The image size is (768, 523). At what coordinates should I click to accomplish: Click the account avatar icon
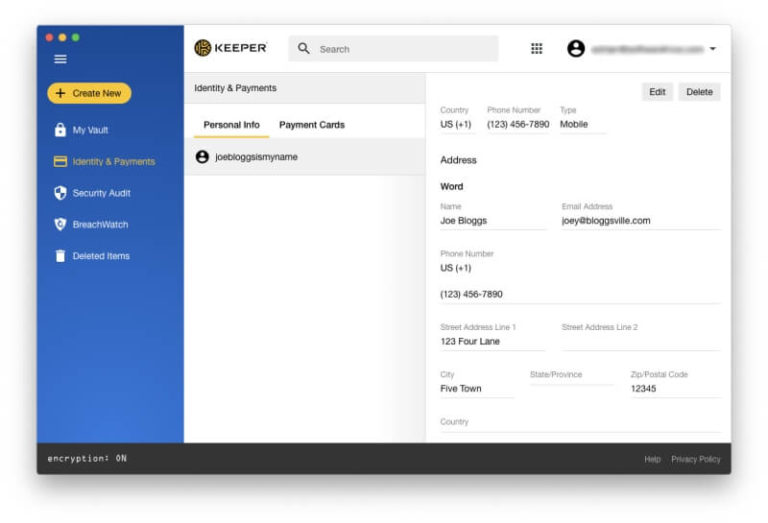tap(576, 48)
